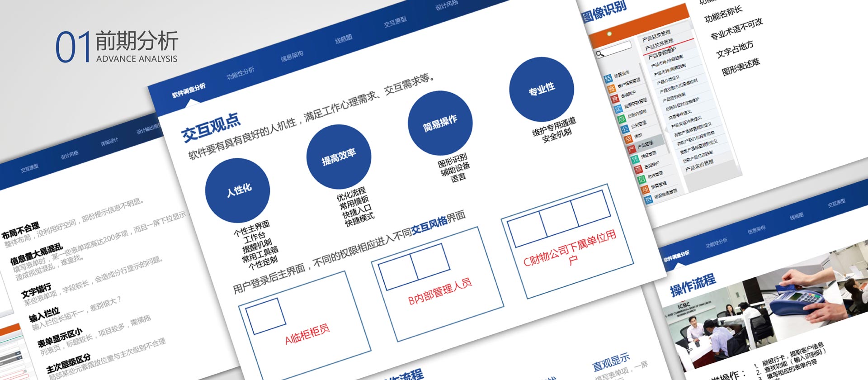Click the magnifier search icon in the 图像识别 panel
The image size is (868, 380).
(600, 54)
